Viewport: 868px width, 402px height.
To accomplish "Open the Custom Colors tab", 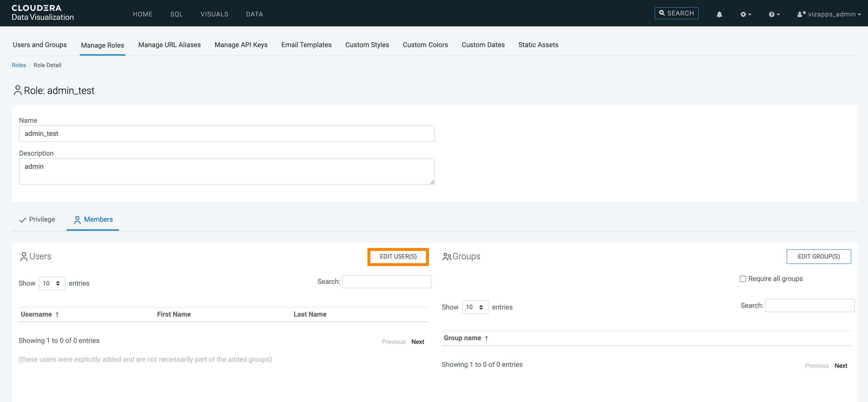I will (425, 45).
